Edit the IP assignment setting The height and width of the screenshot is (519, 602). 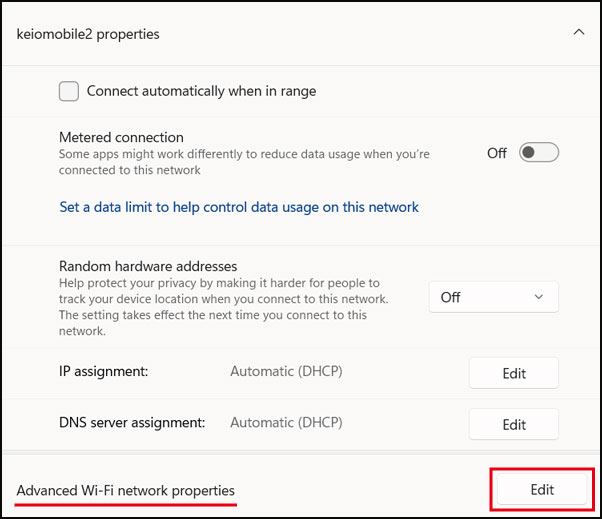click(x=514, y=373)
